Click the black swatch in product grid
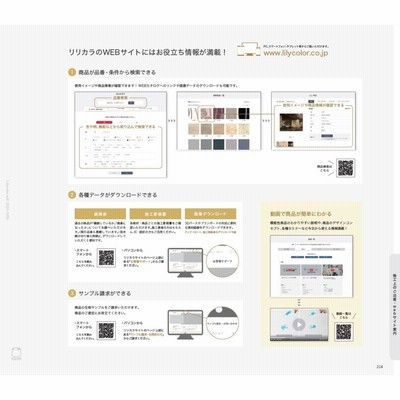The width and height of the screenshot is (400, 400). coord(244,113)
